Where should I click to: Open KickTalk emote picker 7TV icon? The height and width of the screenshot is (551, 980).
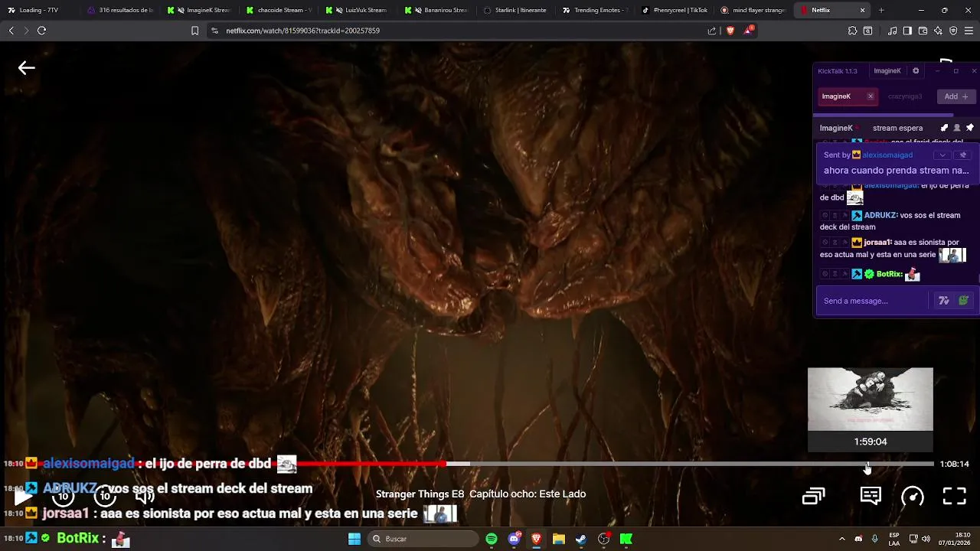944,301
